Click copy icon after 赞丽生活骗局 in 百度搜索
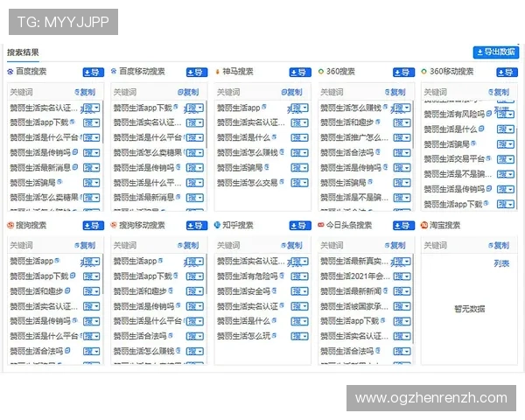The height and width of the screenshot is (420, 525). 59,182
